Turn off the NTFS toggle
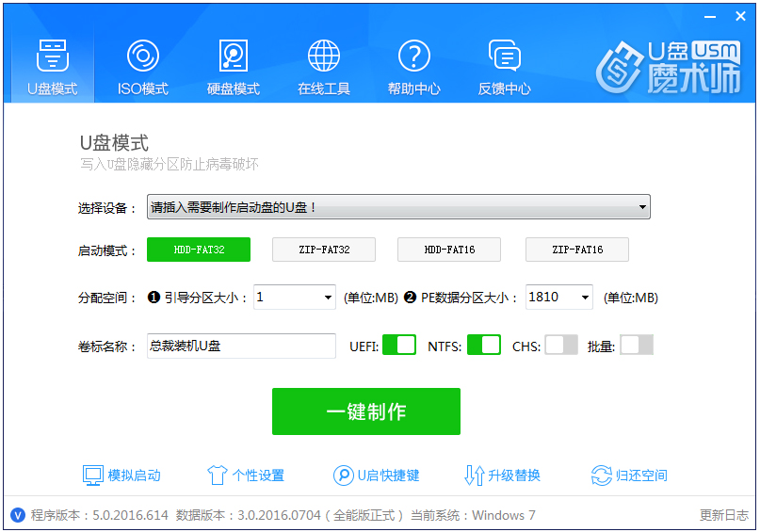Image resolution: width=760 pixels, height=532 pixels. (x=483, y=346)
